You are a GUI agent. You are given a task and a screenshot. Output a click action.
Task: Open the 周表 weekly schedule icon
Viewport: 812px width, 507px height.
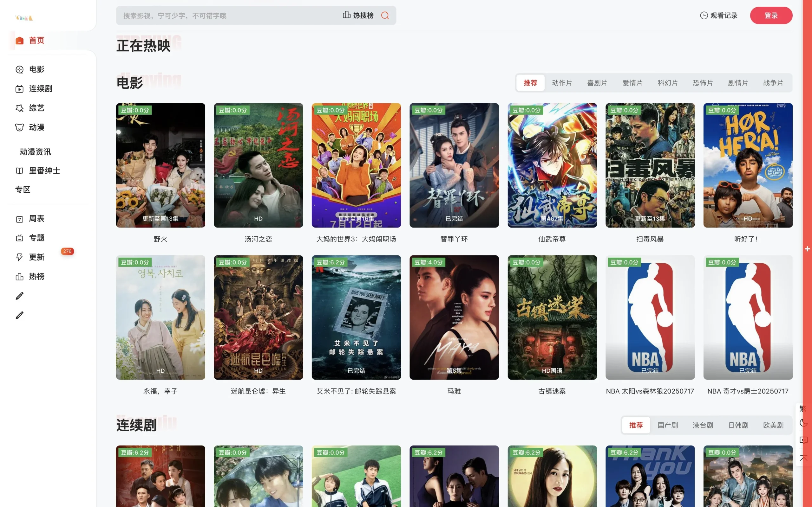click(19, 219)
